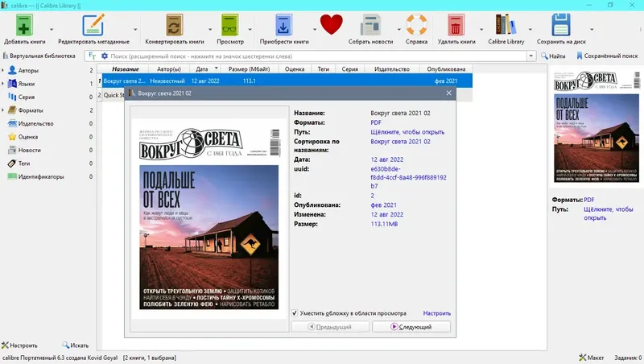Click the red heart donate icon
This screenshot has width=644, height=364.
pos(331,24)
